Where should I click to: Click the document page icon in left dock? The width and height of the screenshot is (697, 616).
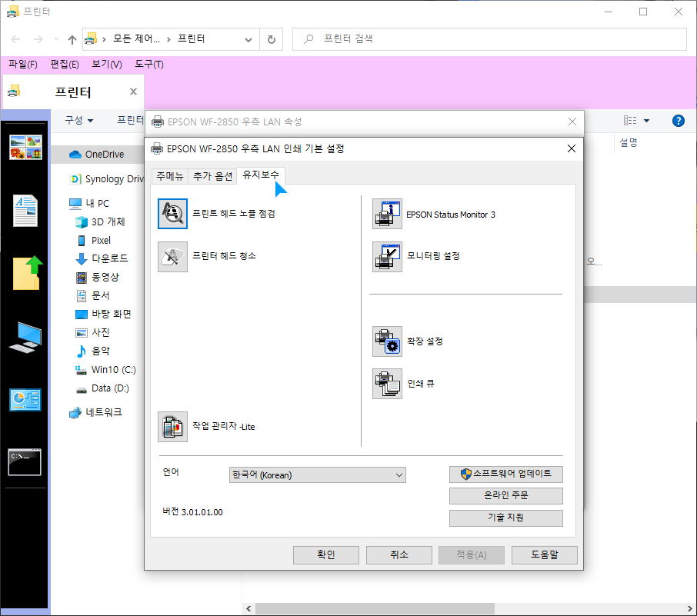click(25, 210)
